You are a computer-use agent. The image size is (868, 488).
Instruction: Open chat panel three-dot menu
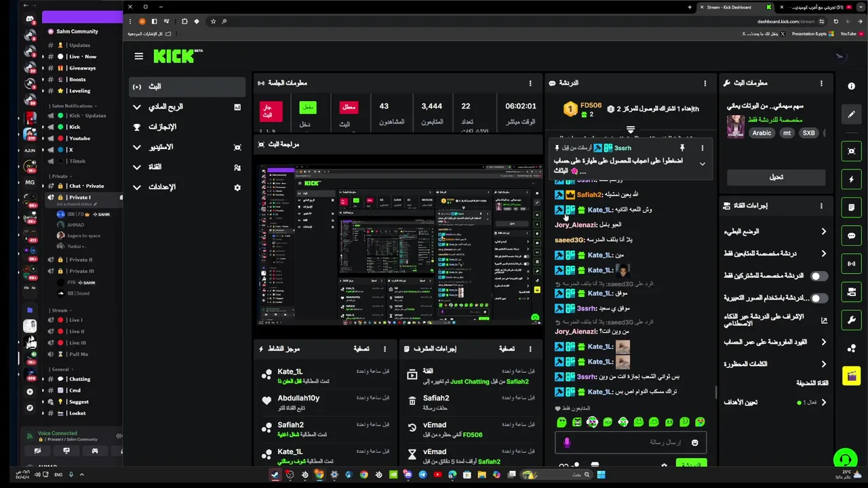[x=705, y=83]
